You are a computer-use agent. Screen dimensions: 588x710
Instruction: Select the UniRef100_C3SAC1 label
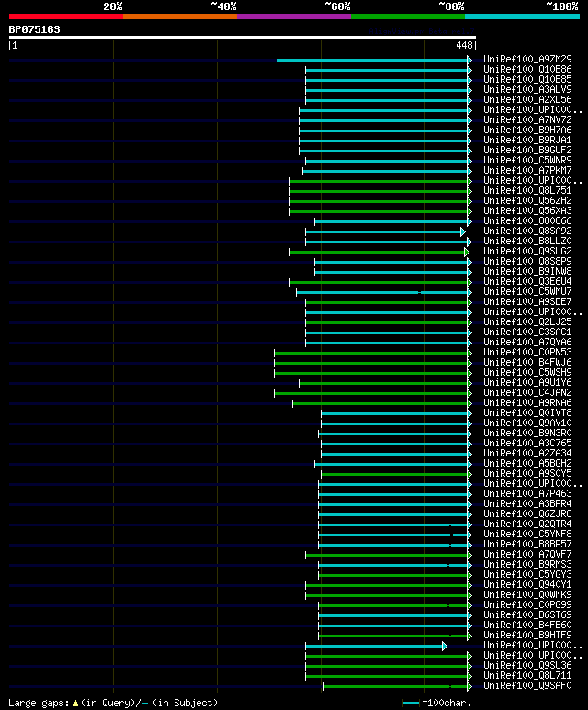pyautogui.click(x=527, y=332)
